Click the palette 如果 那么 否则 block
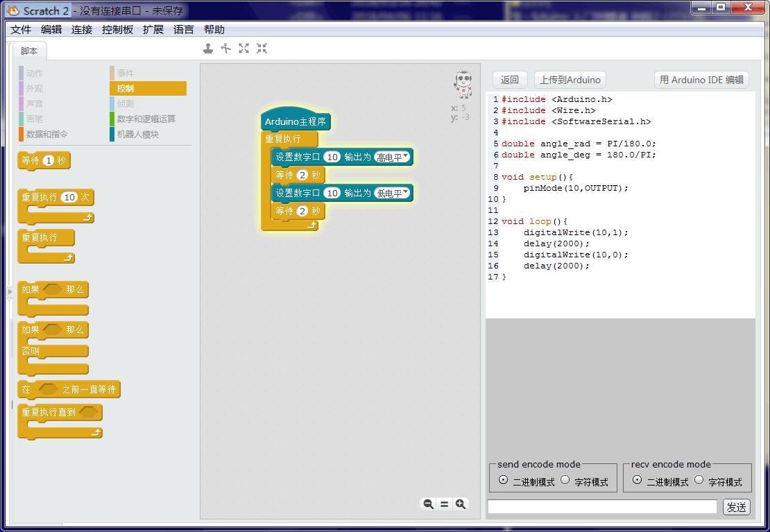770x532 pixels. 53,350
